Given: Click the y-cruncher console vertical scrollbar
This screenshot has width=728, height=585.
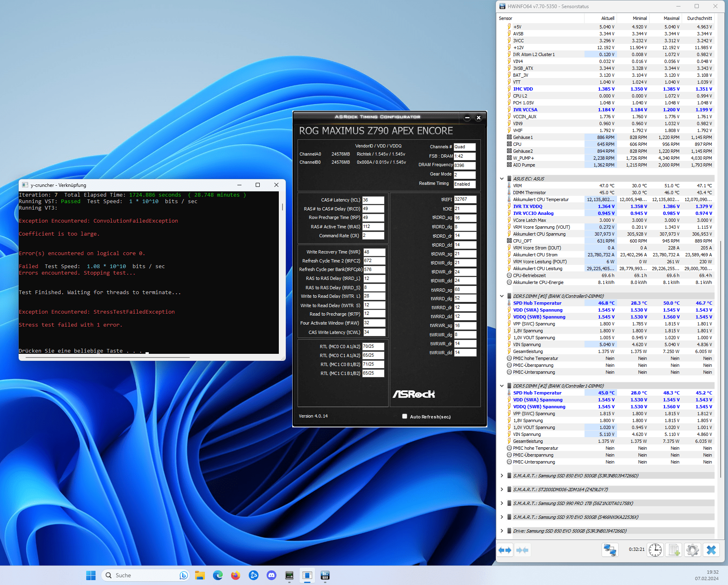Looking at the screenshot, I should coord(282,207).
